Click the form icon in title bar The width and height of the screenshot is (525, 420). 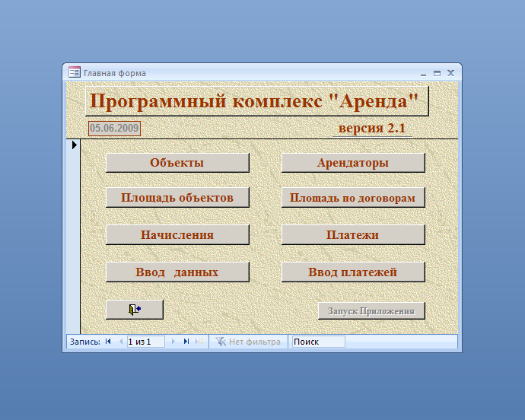click(75, 73)
